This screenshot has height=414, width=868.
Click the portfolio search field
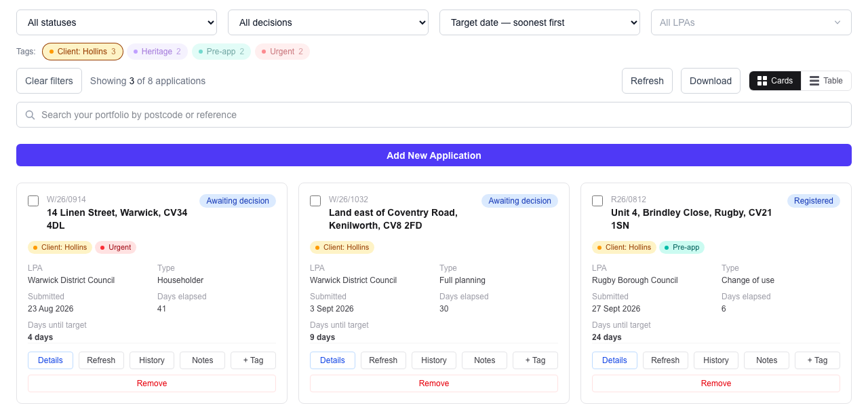click(434, 115)
